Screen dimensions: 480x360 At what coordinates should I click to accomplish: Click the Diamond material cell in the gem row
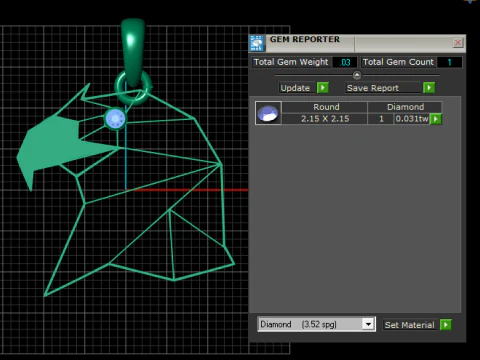click(405, 107)
